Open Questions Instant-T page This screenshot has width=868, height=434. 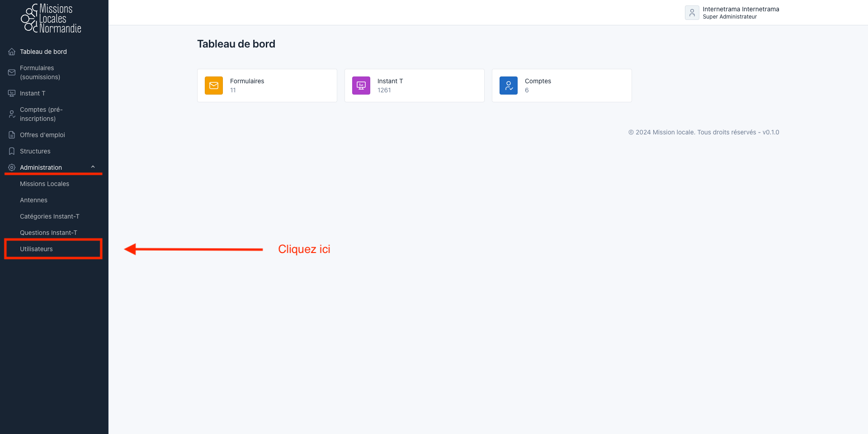click(48, 233)
